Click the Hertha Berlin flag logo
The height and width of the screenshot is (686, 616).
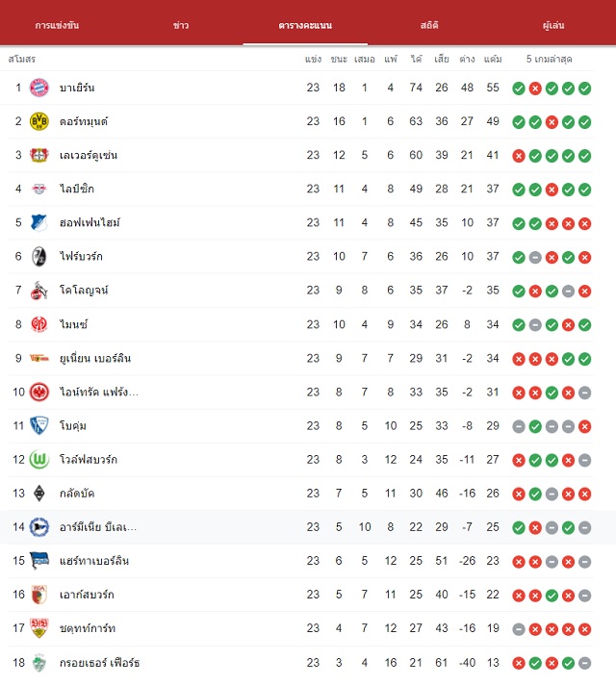(38, 560)
